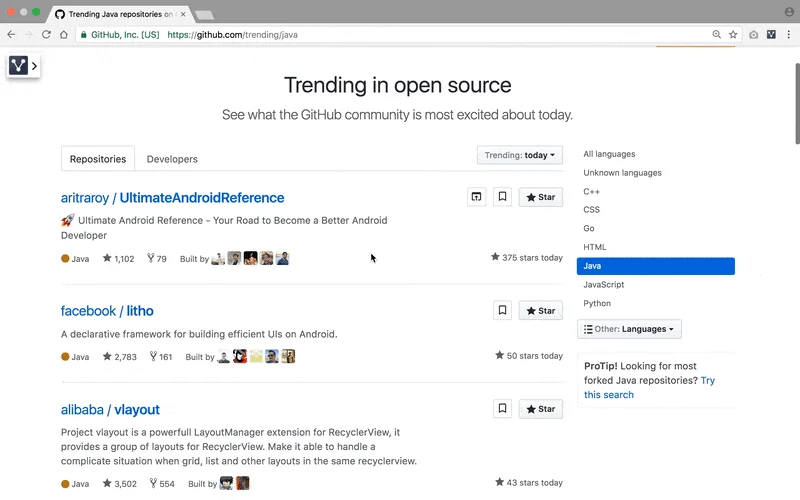Image resolution: width=800 pixels, height=500 pixels.
Task: Expand the Other: Languages dropdown
Action: (x=629, y=329)
